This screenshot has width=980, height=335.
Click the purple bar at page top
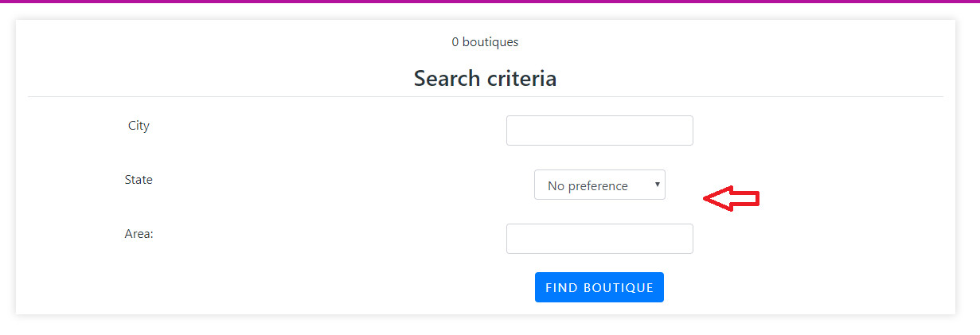pos(490,2)
